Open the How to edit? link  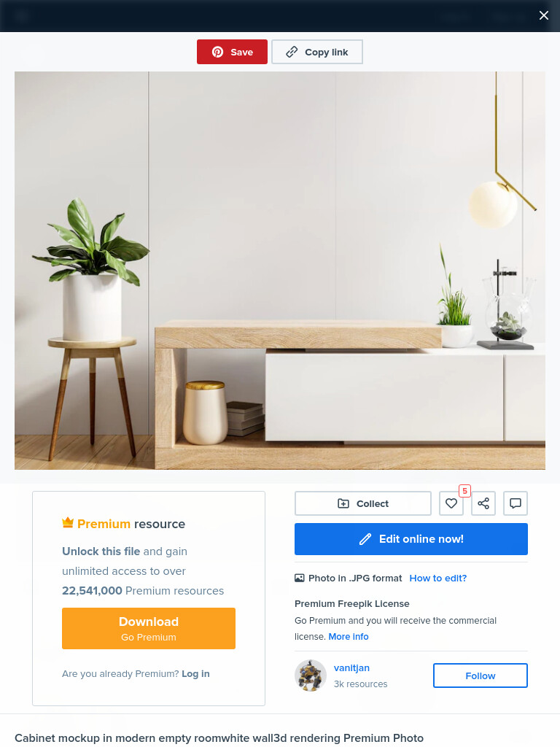438,578
